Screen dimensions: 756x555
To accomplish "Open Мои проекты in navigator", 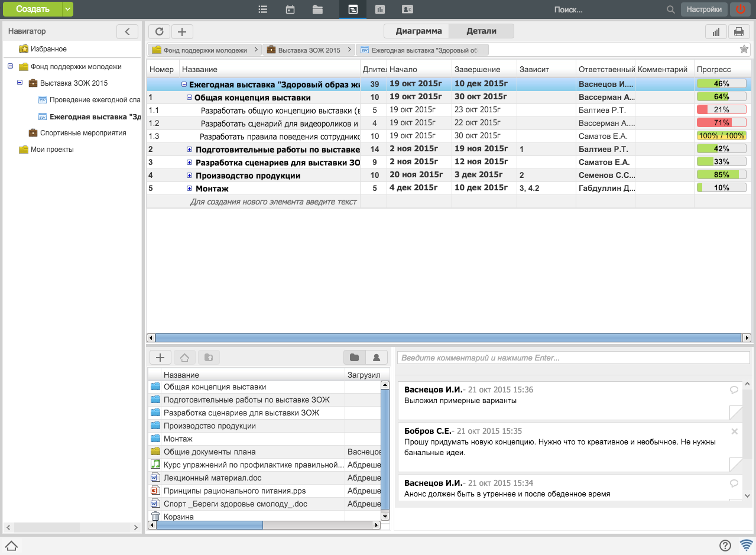I will pyautogui.click(x=52, y=150).
